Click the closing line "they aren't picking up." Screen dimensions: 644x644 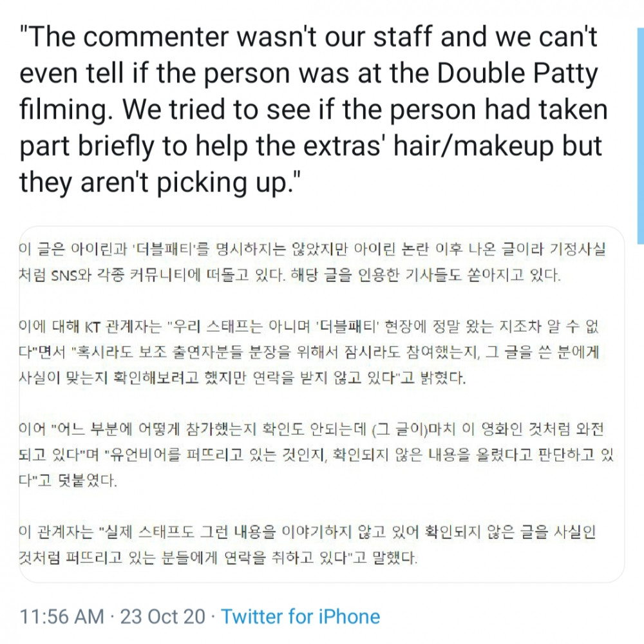click(x=160, y=182)
